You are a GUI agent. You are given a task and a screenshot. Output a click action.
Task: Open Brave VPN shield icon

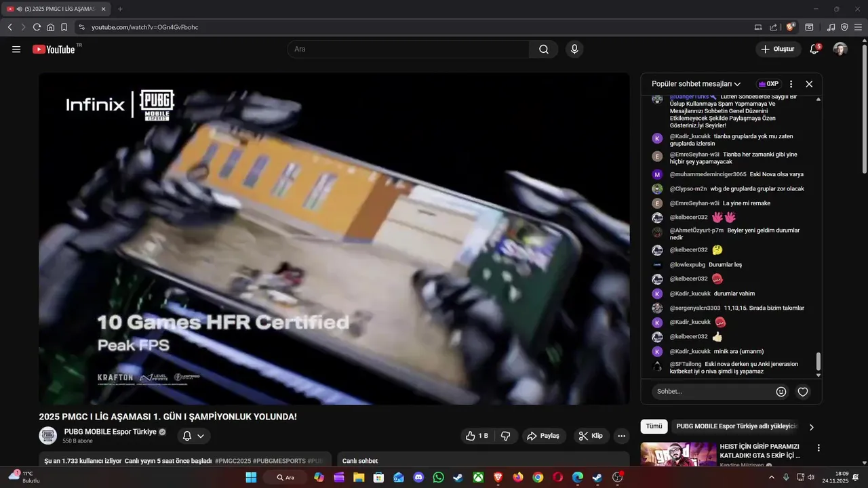click(844, 27)
